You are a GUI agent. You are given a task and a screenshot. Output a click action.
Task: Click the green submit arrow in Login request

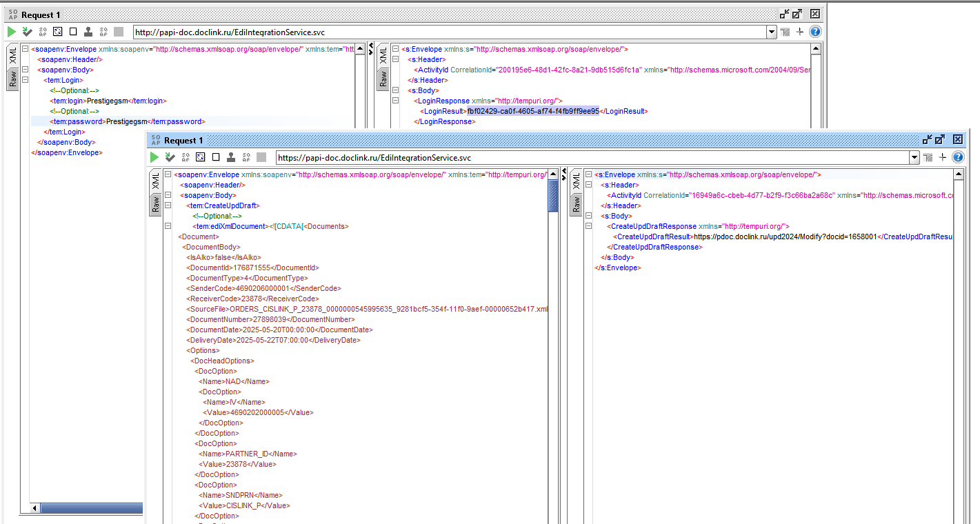12,32
